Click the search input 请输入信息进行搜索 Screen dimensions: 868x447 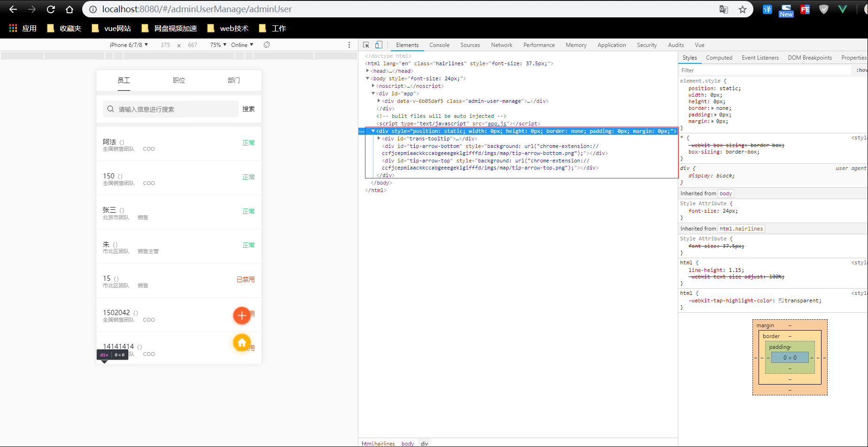point(170,109)
